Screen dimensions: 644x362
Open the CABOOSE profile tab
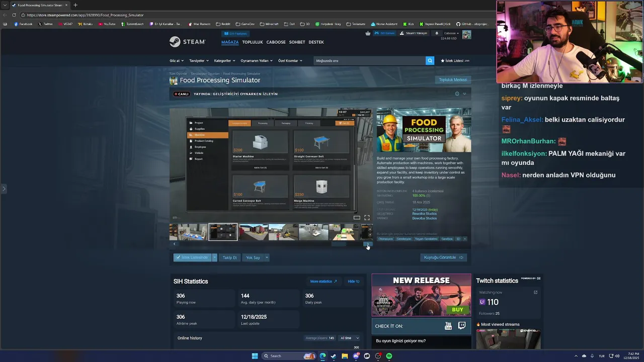click(x=276, y=42)
